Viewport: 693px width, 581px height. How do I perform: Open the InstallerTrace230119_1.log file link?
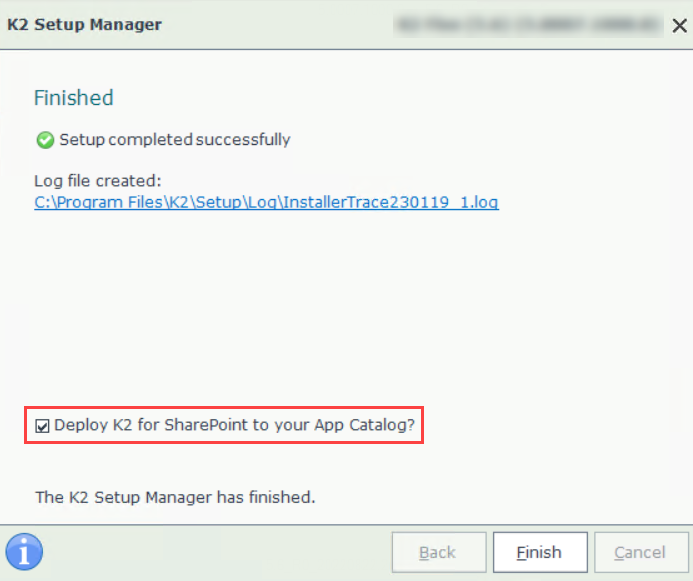click(x=266, y=202)
